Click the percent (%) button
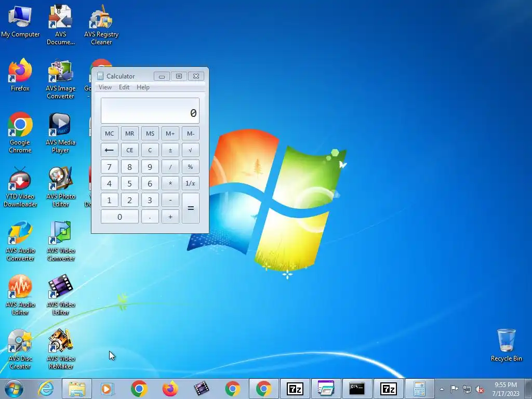Screen dimensions: 532x399 (x=191, y=167)
